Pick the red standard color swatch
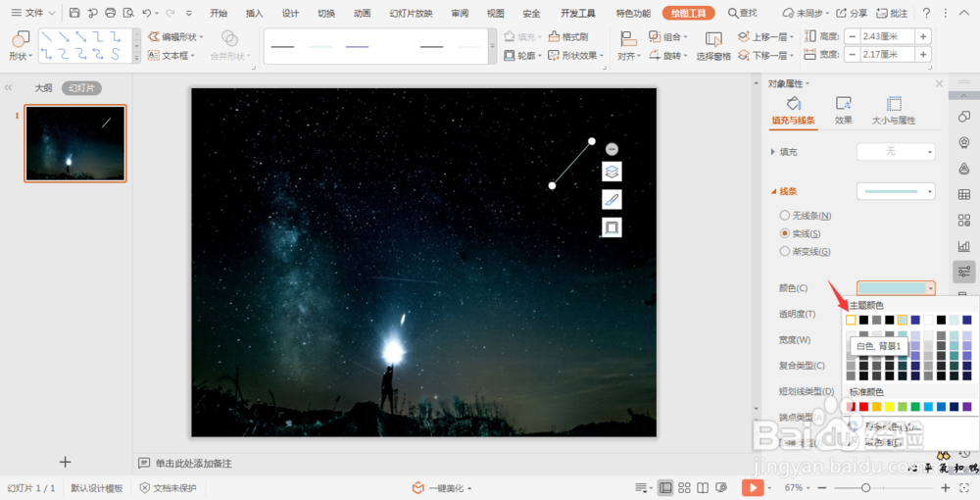The height and width of the screenshot is (500, 980). coord(863,407)
